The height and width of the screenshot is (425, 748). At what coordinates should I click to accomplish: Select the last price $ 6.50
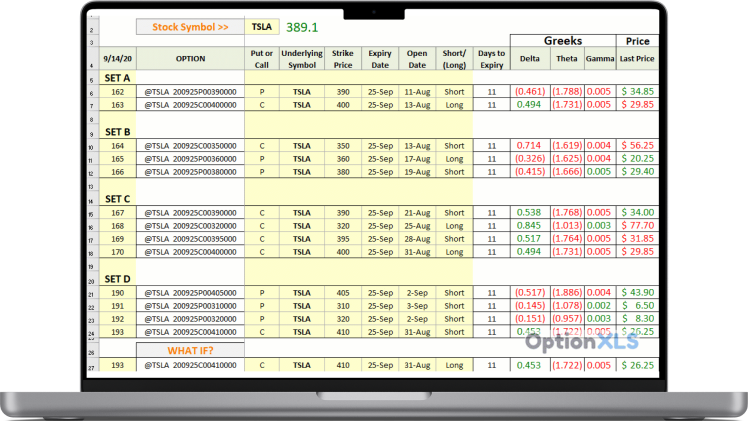click(637, 306)
